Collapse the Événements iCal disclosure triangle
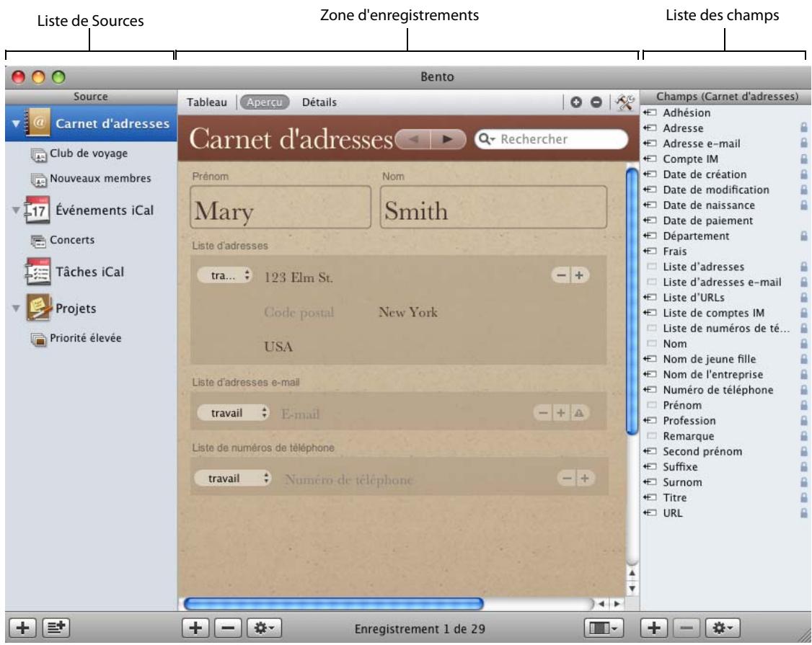812x645 pixels. coord(16,210)
